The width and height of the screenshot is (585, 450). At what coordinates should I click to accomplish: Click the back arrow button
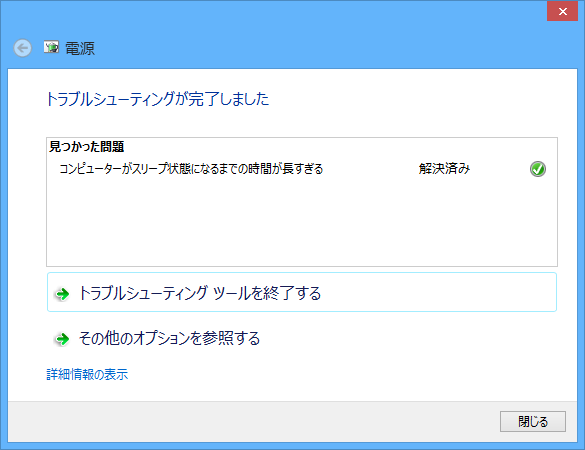click(22, 48)
